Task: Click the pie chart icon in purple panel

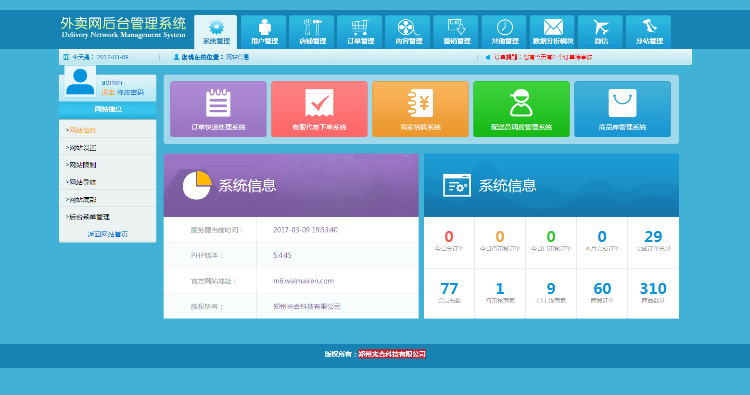Action: click(197, 185)
